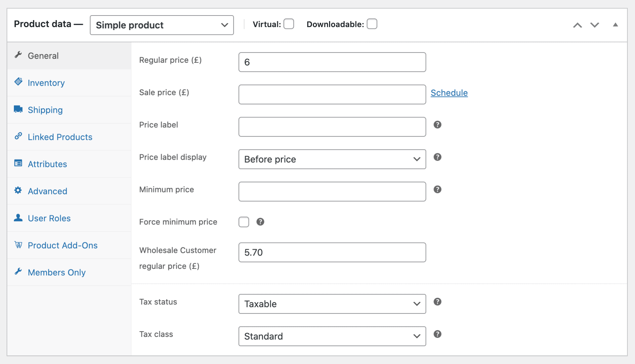Screen dimensions: 635x364
Task: Click the Attributes list icon
Action: click(18, 163)
